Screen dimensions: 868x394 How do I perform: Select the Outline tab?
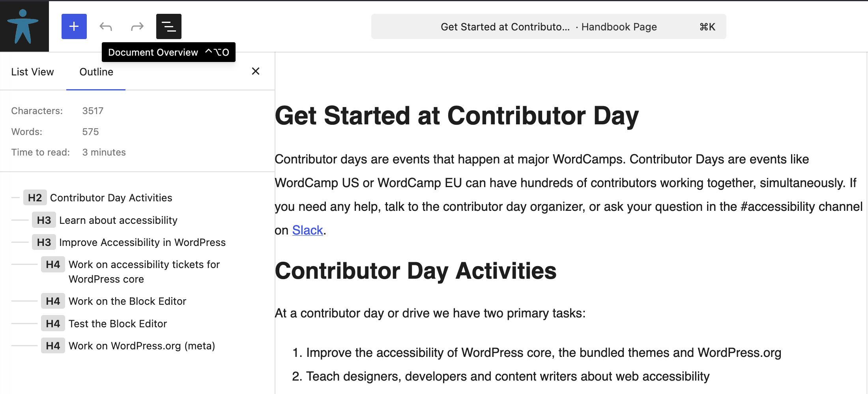coord(96,71)
